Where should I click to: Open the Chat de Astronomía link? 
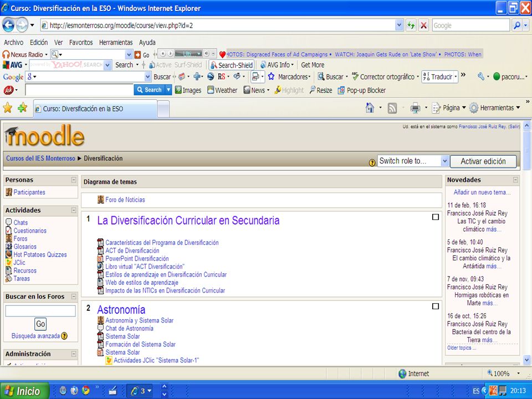[x=129, y=329]
